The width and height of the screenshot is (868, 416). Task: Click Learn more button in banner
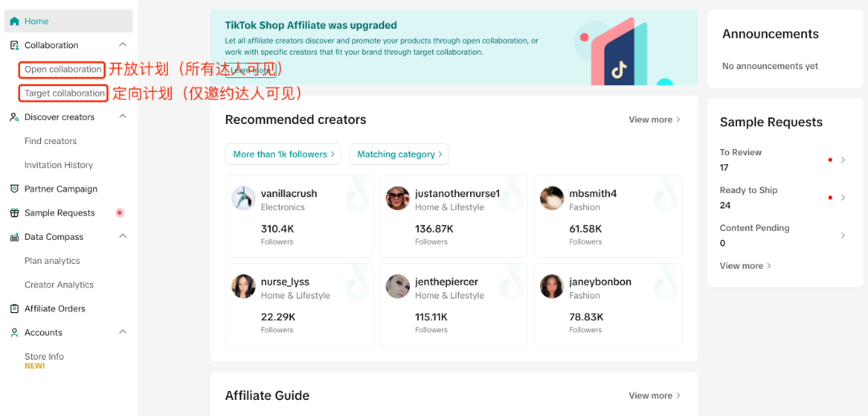point(250,71)
